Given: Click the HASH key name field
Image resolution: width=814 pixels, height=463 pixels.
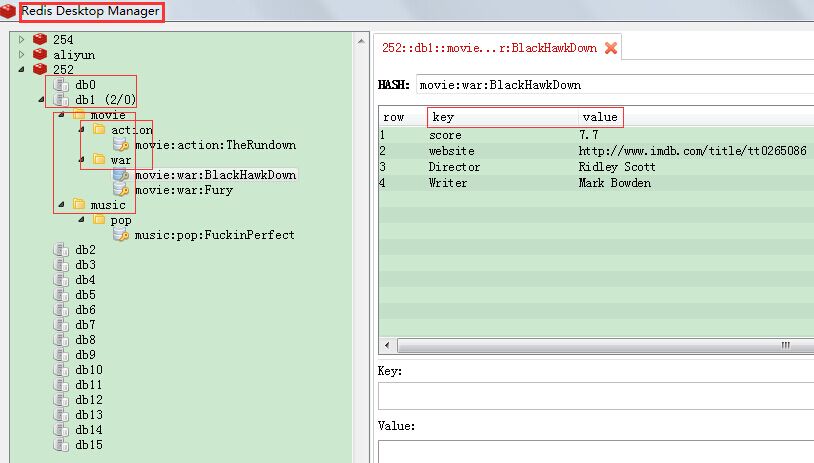Looking at the screenshot, I should pyautogui.click(x=615, y=85).
